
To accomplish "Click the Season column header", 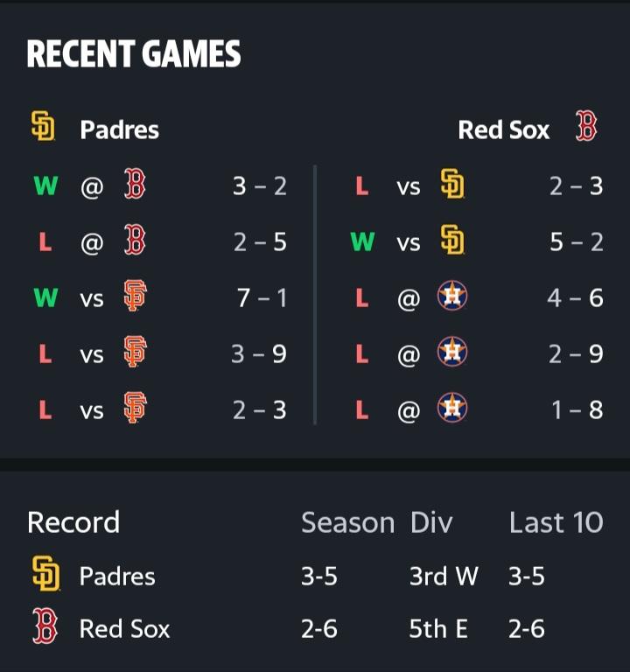I will click(347, 522).
